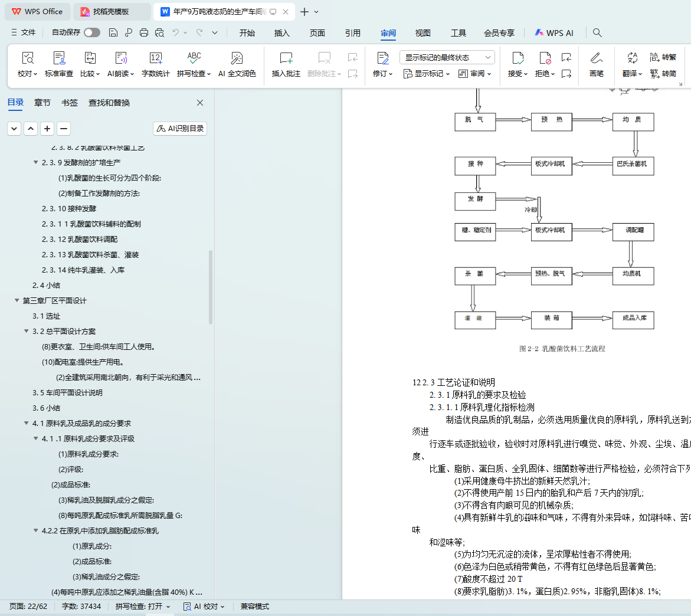Screen dimensions: 691x616
Task: Click the plus promote heading button
Action: (x=47, y=129)
